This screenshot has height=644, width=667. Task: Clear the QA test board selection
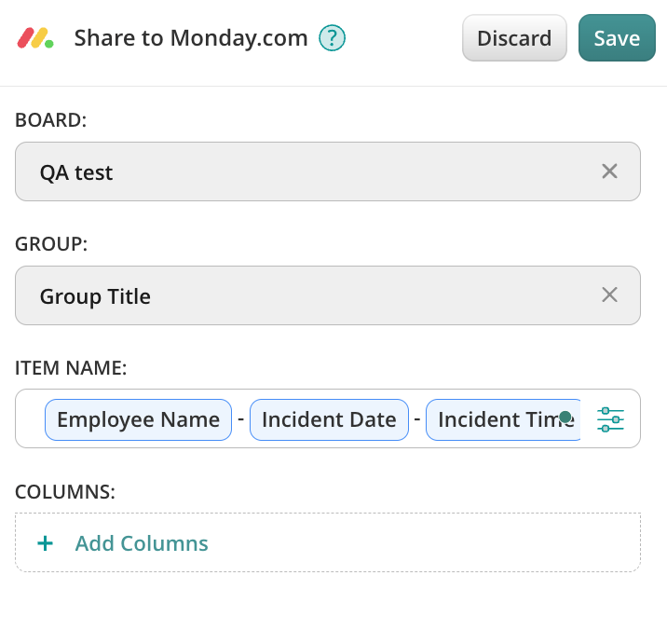[609, 171]
